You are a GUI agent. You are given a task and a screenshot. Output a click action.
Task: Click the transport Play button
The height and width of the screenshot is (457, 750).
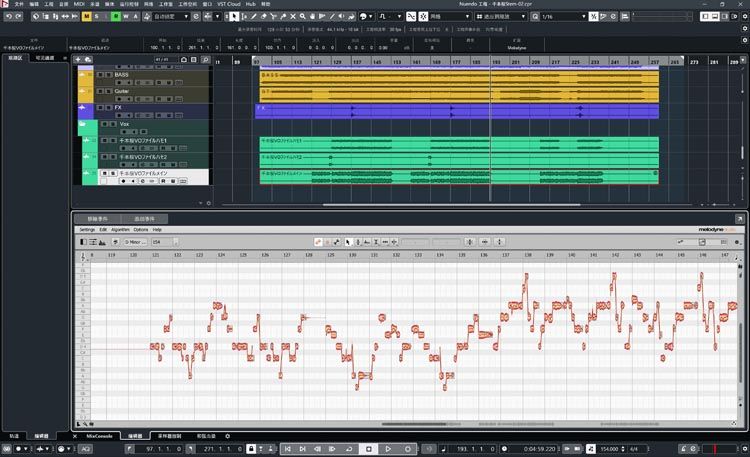388,449
